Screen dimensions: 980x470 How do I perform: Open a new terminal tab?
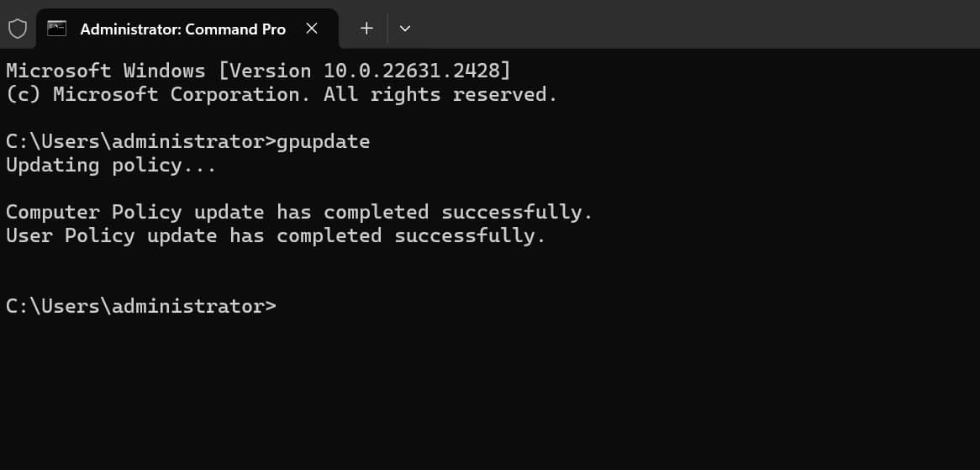pyautogui.click(x=366, y=29)
